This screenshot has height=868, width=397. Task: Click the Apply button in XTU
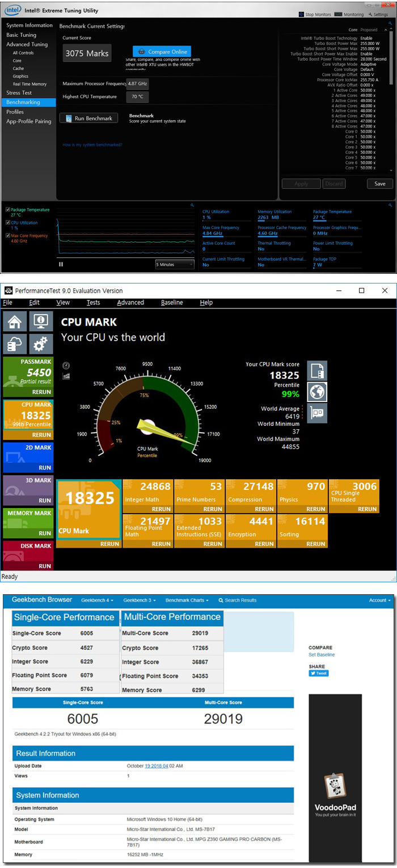[x=301, y=184]
